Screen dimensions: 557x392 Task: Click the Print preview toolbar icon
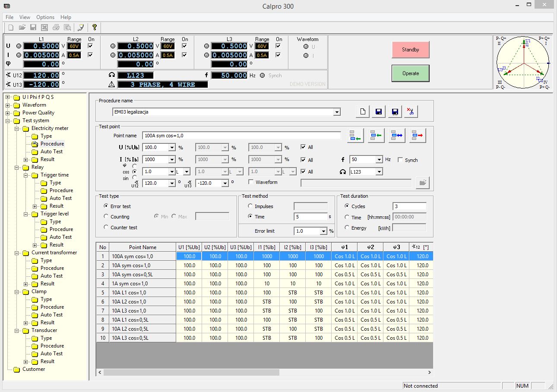(67, 28)
